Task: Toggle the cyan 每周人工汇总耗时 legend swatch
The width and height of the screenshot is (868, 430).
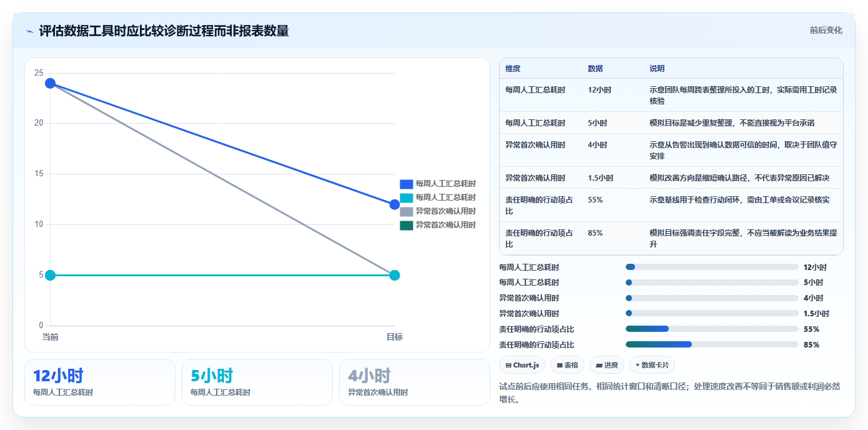Action: [407, 197]
